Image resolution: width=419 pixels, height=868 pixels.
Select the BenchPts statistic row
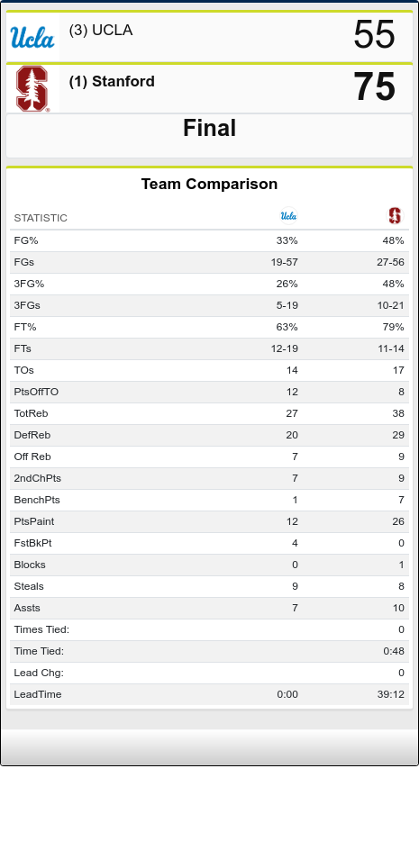[209, 500]
